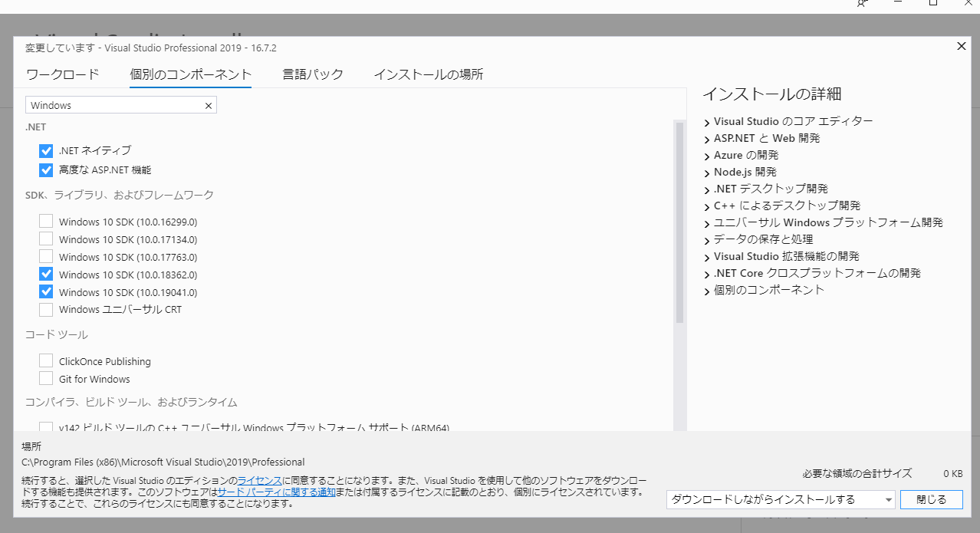
Task: Uncheck 高度な ASP.NET 機能 checkbox
Action: (46, 169)
